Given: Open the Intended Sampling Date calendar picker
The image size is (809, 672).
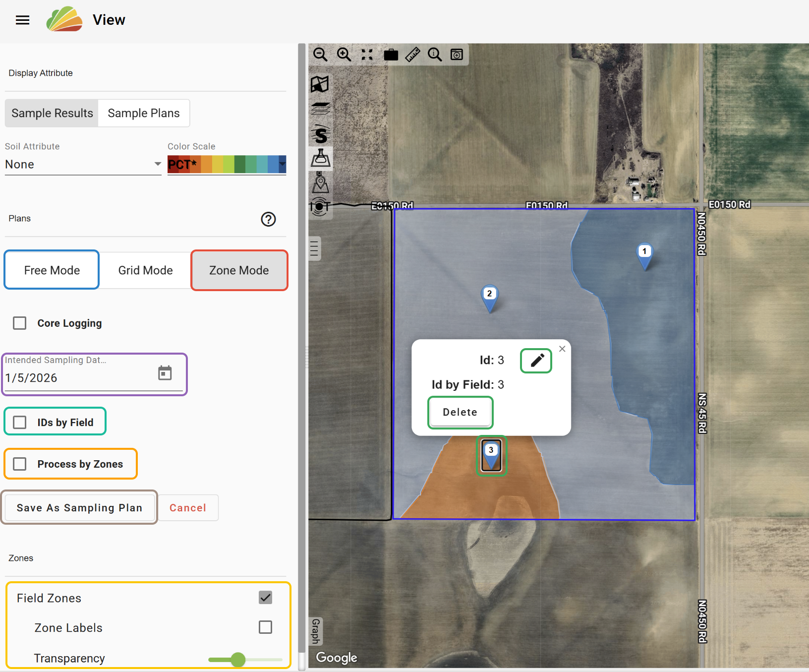Looking at the screenshot, I should pyautogui.click(x=165, y=373).
